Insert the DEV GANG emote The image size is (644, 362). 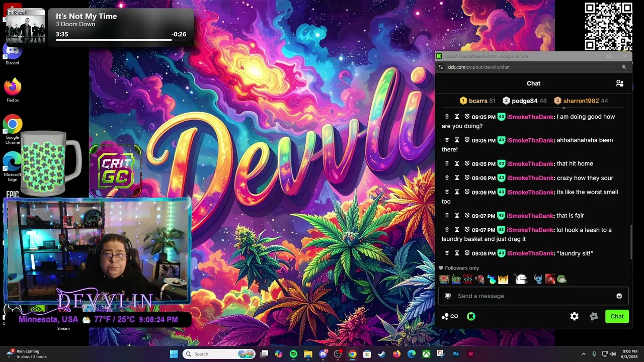coord(468,279)
